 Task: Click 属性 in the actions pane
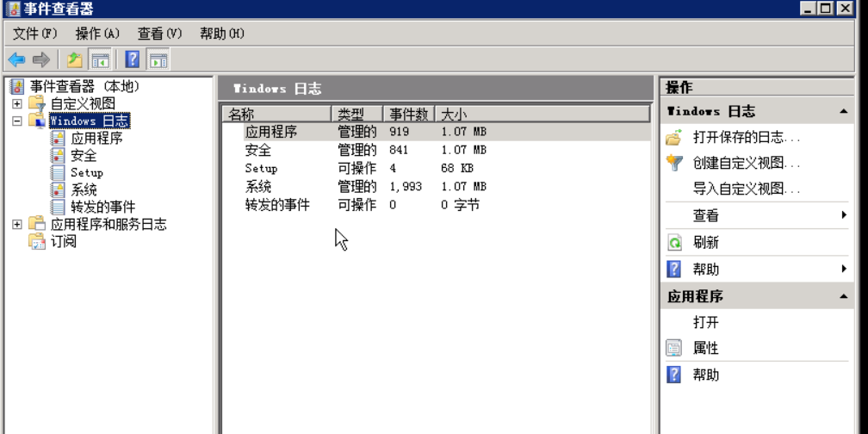point(706,348)
